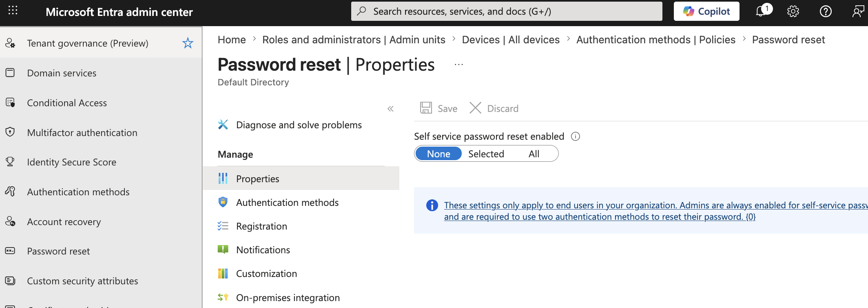Open the ellipsis more options menu

pyautogui.click(x=459, y=65)
